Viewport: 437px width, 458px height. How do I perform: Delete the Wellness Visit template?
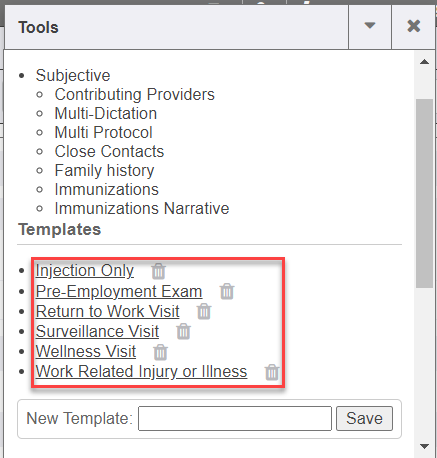point(160,352)
